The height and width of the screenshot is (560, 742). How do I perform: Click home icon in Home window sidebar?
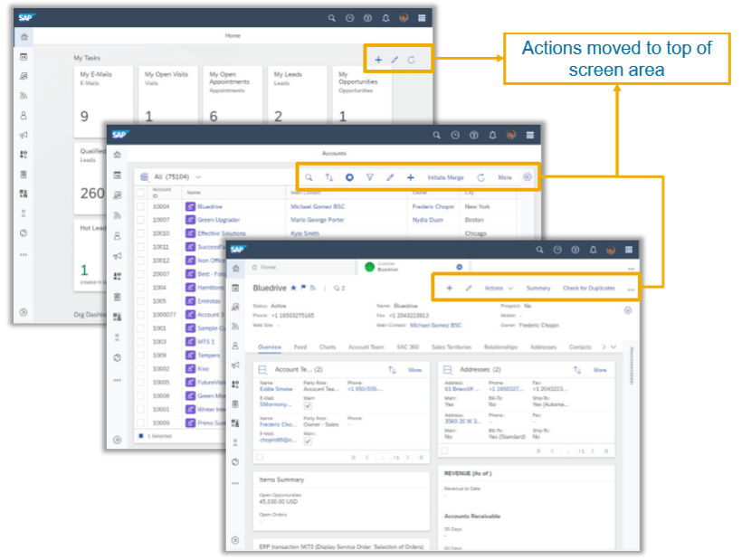pyautogui.click(x=24, y=37)
